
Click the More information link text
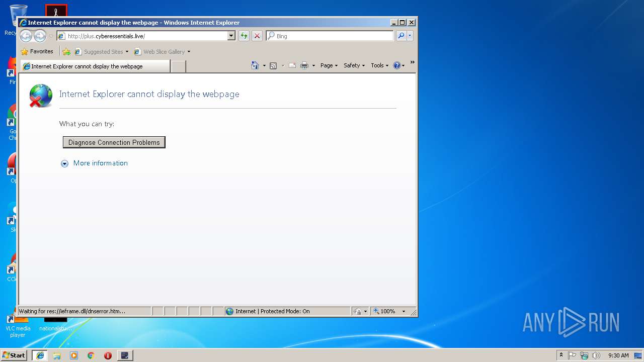(x=101, y=163)
